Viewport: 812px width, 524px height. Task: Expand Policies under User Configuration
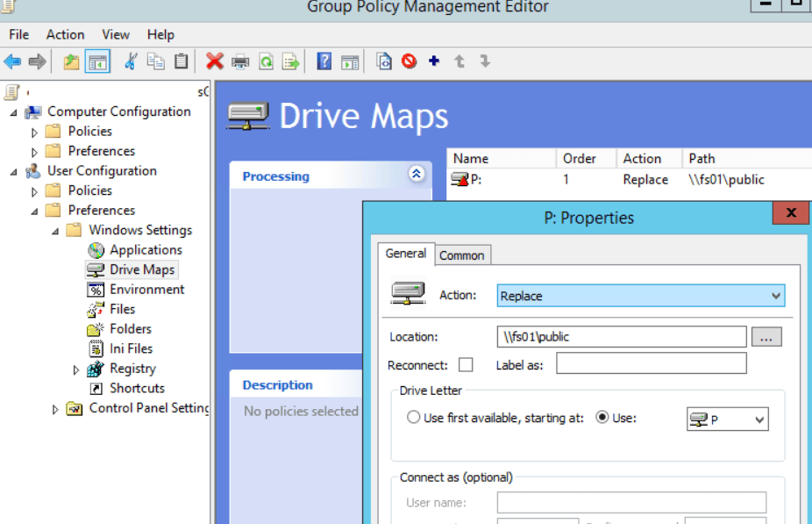tap(34, 191)
